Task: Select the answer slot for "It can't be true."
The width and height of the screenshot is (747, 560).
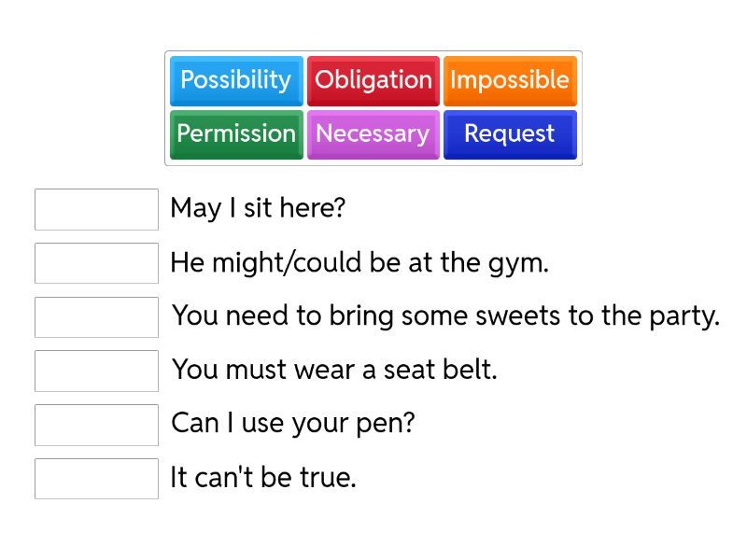Action: point(96,479)
